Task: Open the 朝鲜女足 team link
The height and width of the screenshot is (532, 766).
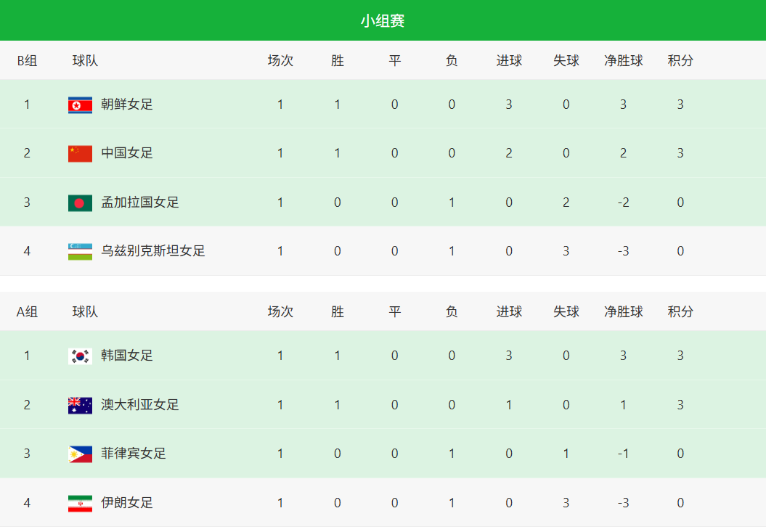Action: [x=127, y=105]
